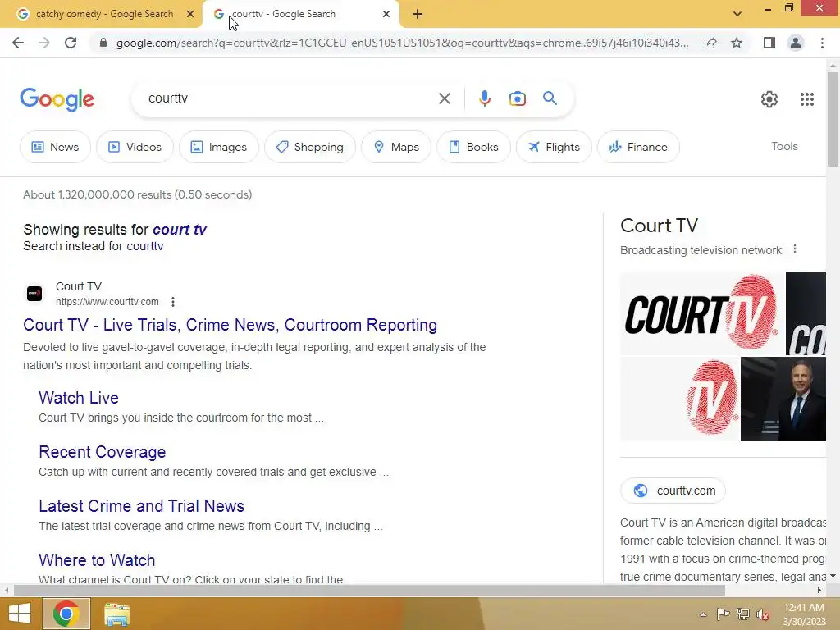The width and height of the screenshot is (840, 630).
Task: Open Chrome's three-dot menu
Action: (822, 43)
